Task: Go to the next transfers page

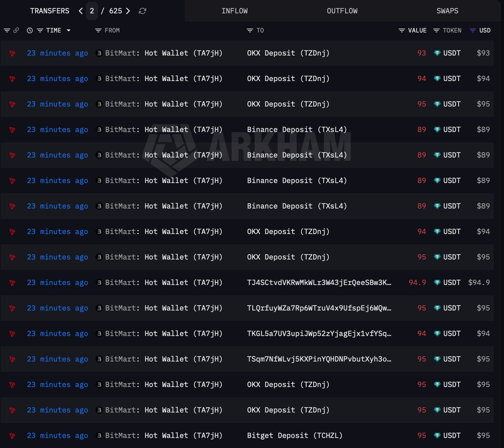Action: pos(128,11)
